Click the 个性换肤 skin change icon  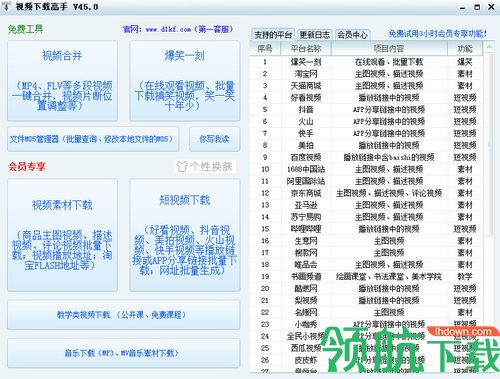click(x=205, y=166)
